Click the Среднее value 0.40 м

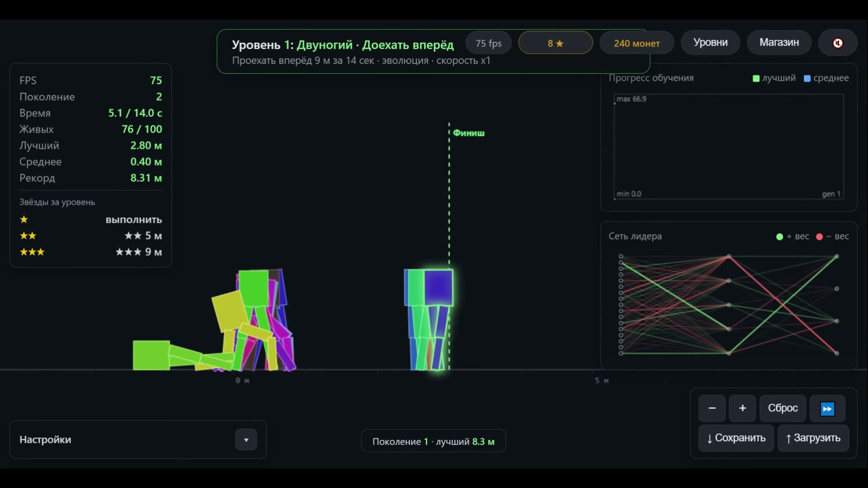tap(146, 162)
